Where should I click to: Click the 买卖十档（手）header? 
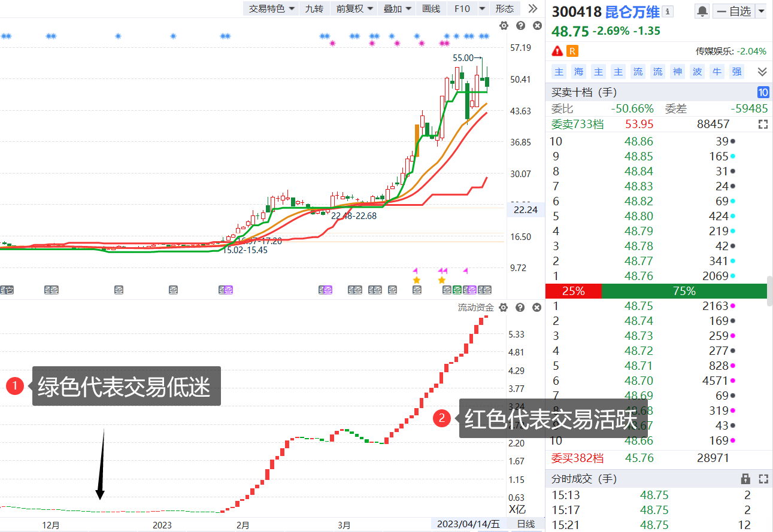[584, 93]
